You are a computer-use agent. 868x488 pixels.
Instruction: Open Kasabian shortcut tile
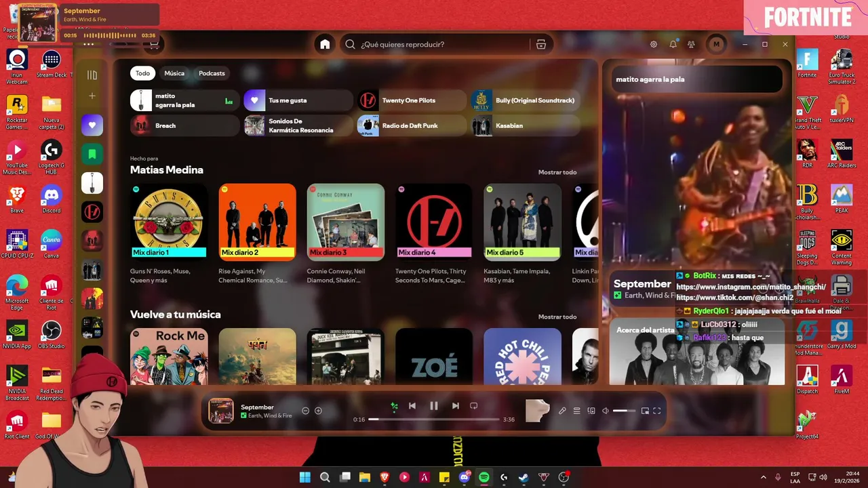click(x=526, y=125)
